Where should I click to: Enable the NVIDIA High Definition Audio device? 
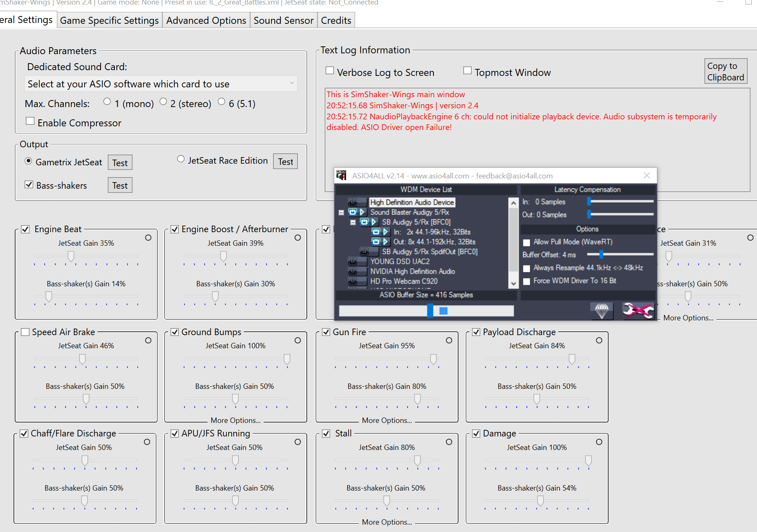[353, 272]
